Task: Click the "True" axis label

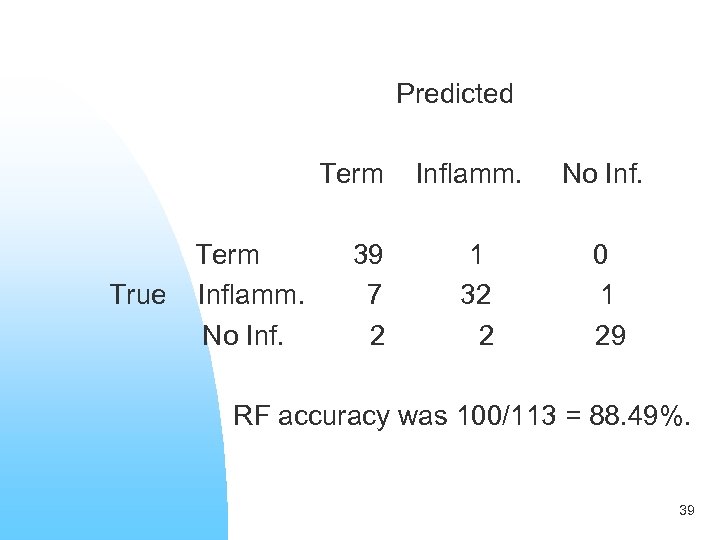Action: tap(138, 295)
